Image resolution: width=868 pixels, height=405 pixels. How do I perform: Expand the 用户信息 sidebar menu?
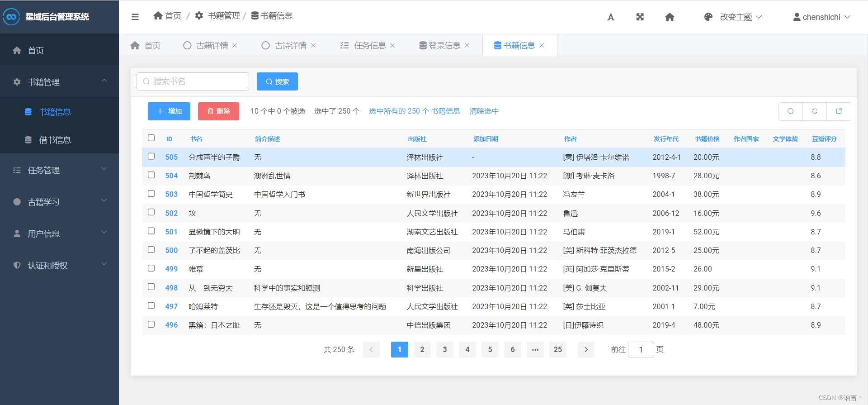click(x=59, y=233)
